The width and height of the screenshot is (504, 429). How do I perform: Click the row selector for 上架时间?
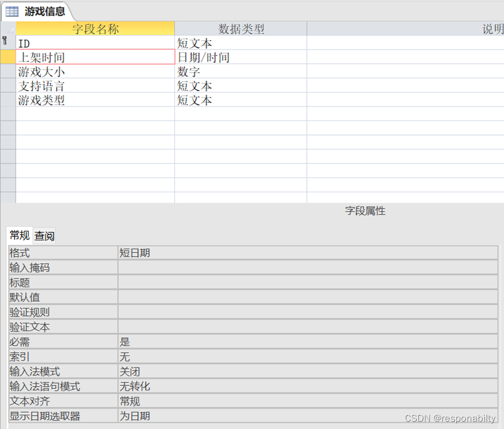8,57
